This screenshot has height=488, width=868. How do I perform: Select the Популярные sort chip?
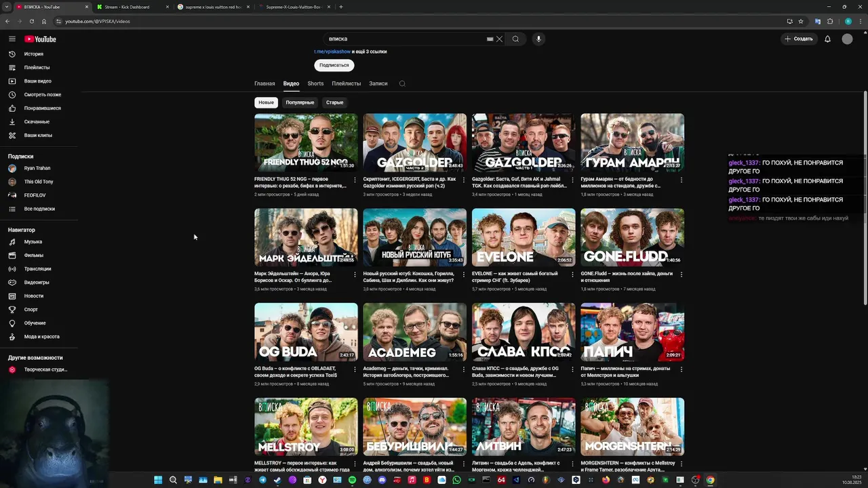pyautogui.click(x=300, y=102)
